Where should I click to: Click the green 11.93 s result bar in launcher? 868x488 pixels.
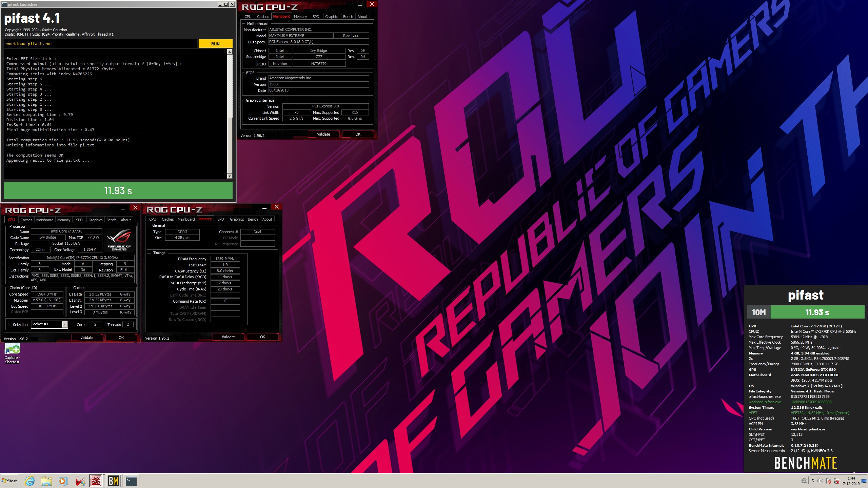[x=118, y=190]
